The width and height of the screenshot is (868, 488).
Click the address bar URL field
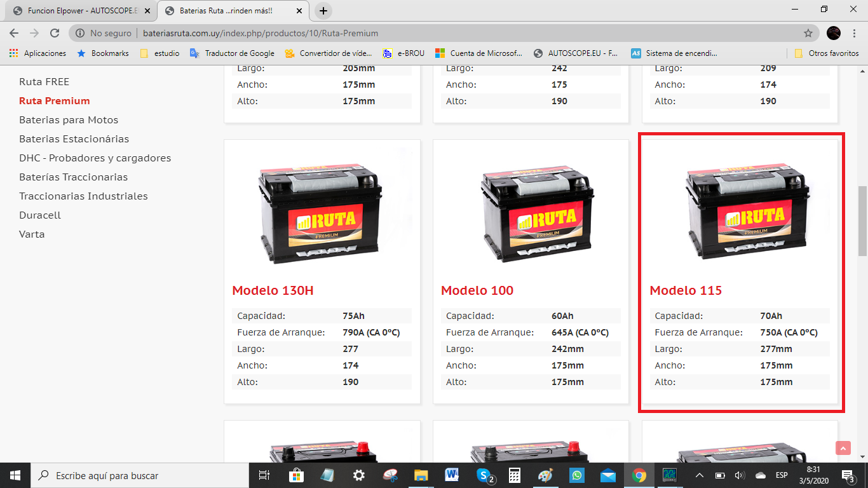(x=445, y=33)
